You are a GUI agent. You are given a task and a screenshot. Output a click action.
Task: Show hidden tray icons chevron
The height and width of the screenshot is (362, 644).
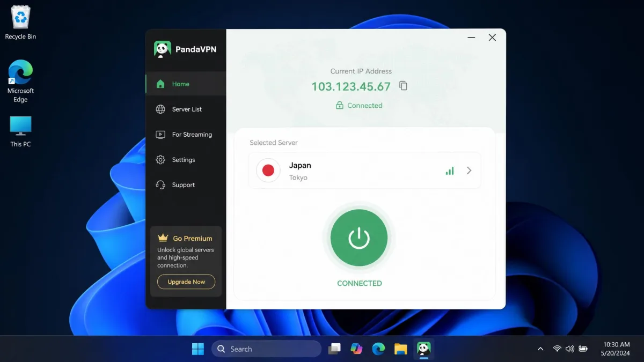pos(540,349)
